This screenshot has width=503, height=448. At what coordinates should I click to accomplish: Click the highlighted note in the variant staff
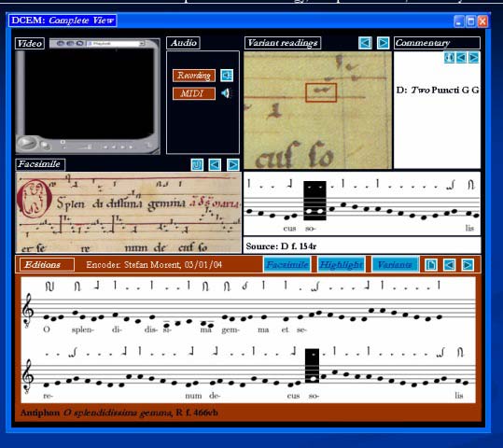314,201
